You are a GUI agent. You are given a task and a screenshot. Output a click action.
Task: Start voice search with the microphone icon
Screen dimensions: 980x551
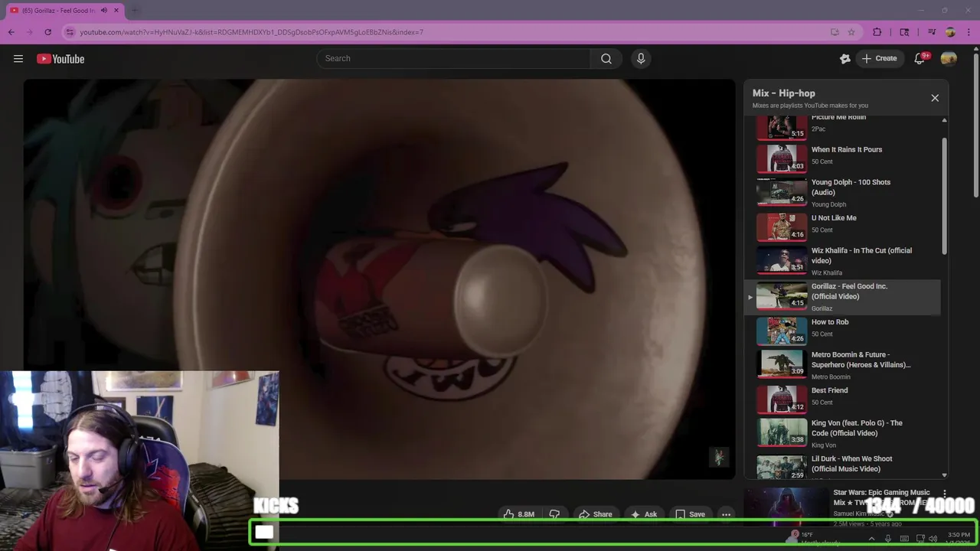pos(641,59)
